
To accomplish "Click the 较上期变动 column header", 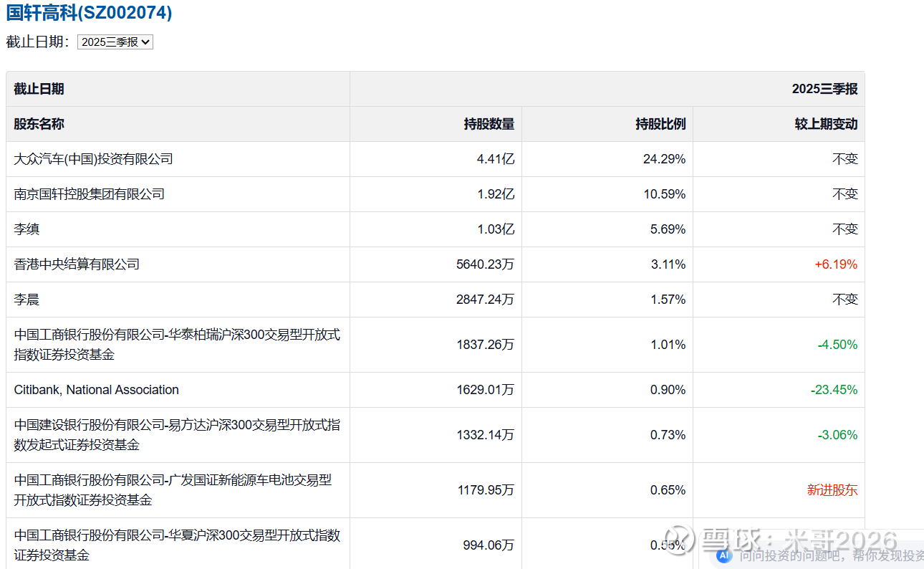I will (826, 124).
